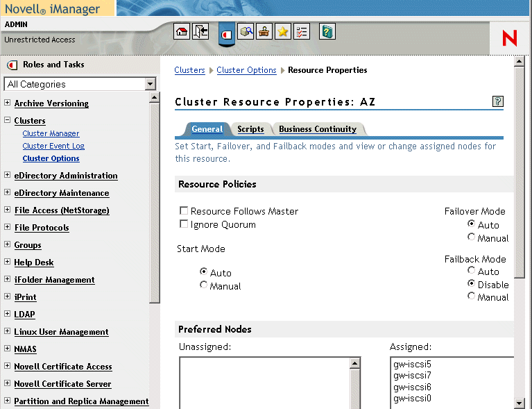Expand File Protocols role
The image size is (532, 409).
tap(7, 226)
